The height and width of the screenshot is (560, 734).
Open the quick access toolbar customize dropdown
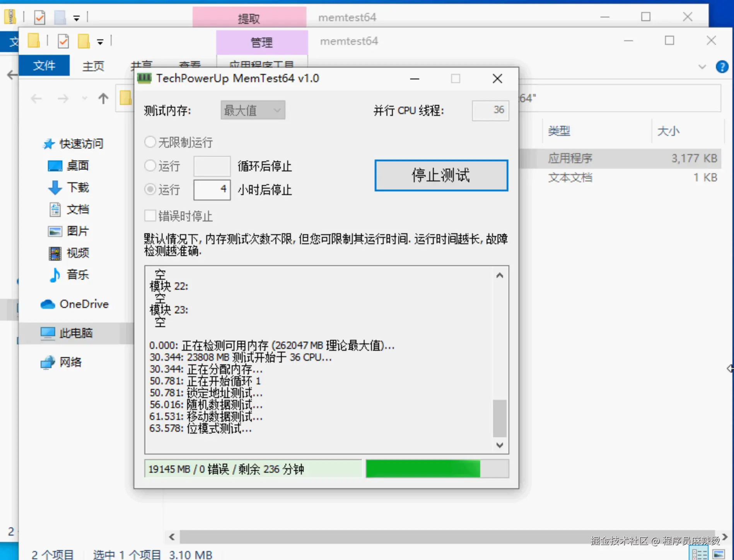point(100,41)
